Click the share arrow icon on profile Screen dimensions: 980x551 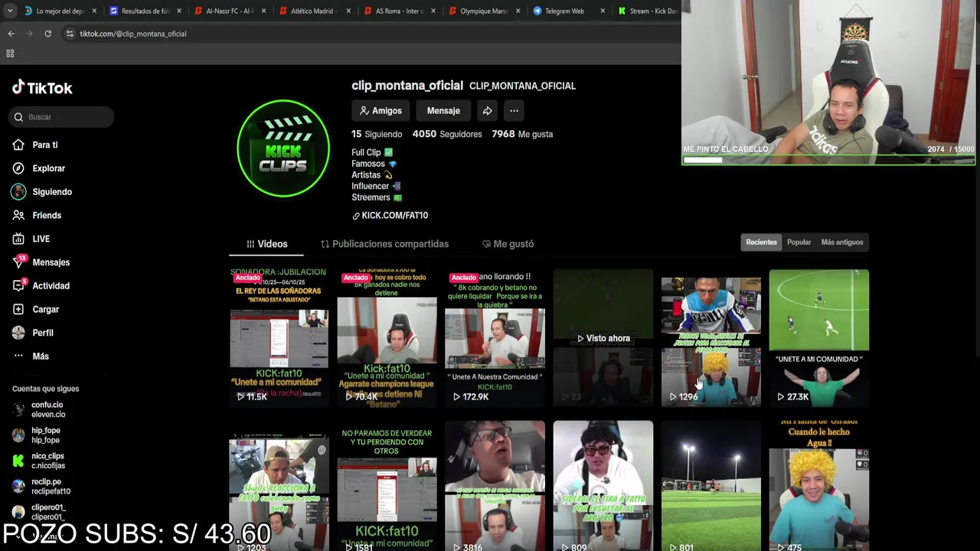click(487, 111)
